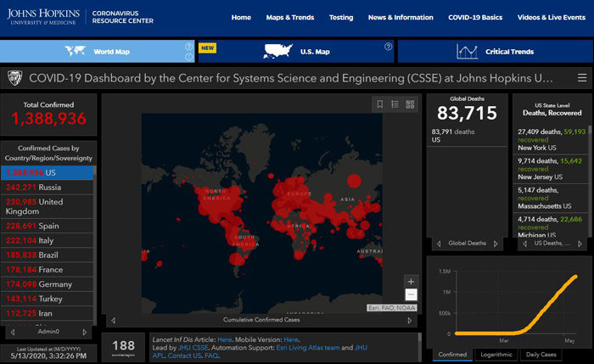This screenshot has width=594, height=364.
Task: Click the right arrow beside Global Deaths
Action: coord(496,244)
